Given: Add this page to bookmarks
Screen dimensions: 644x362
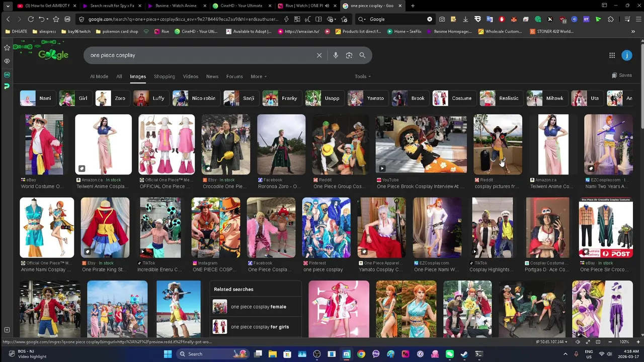Looking at the screenshot, I should coord(344,19).
